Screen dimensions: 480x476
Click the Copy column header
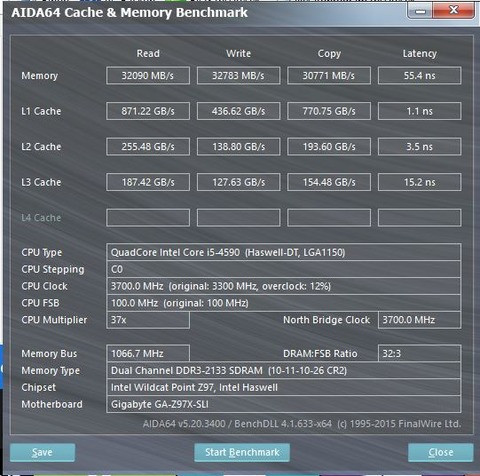click(x=329, y=54)
